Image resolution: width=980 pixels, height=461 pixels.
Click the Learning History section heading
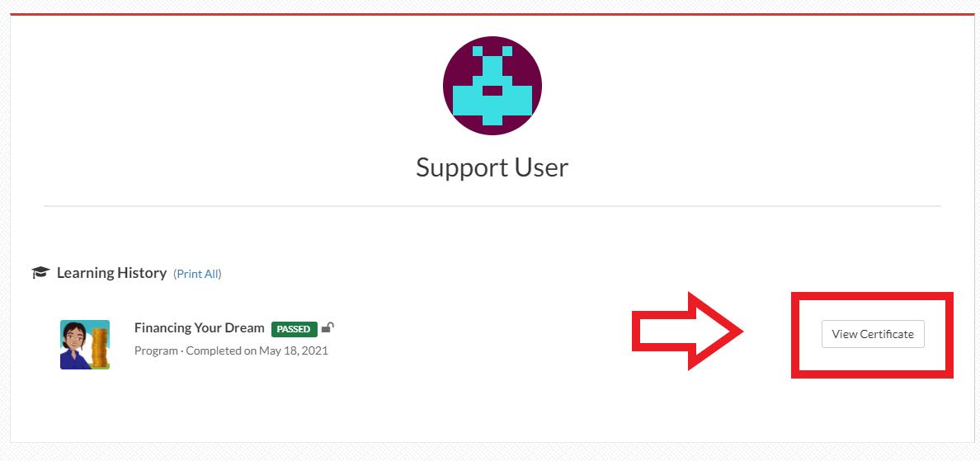(112, 273)
